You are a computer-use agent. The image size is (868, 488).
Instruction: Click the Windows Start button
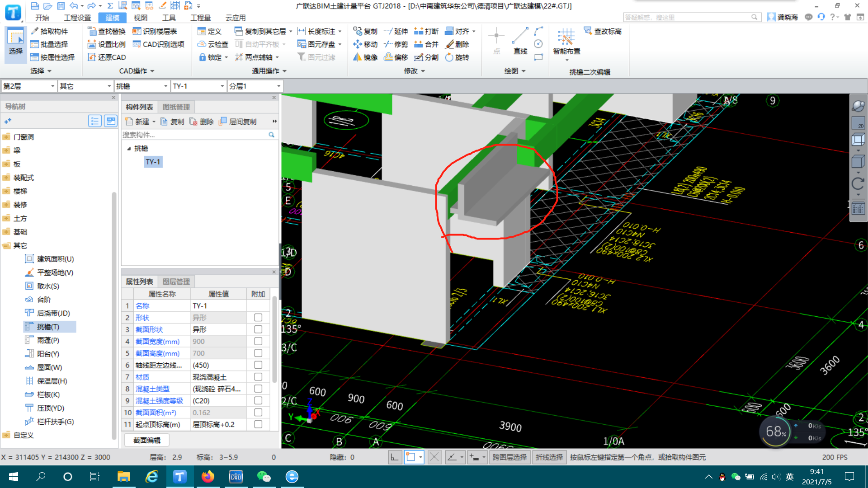tap(13, 477)
